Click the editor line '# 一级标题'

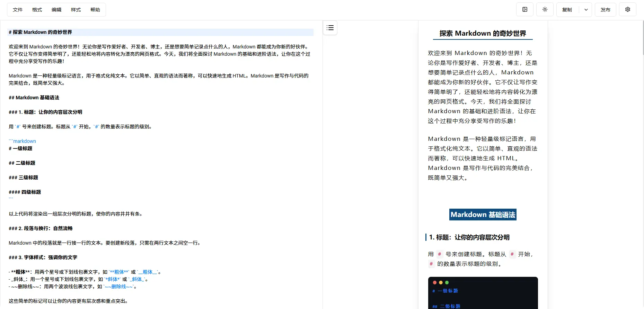pyautogui.click(x=20, y=148)
